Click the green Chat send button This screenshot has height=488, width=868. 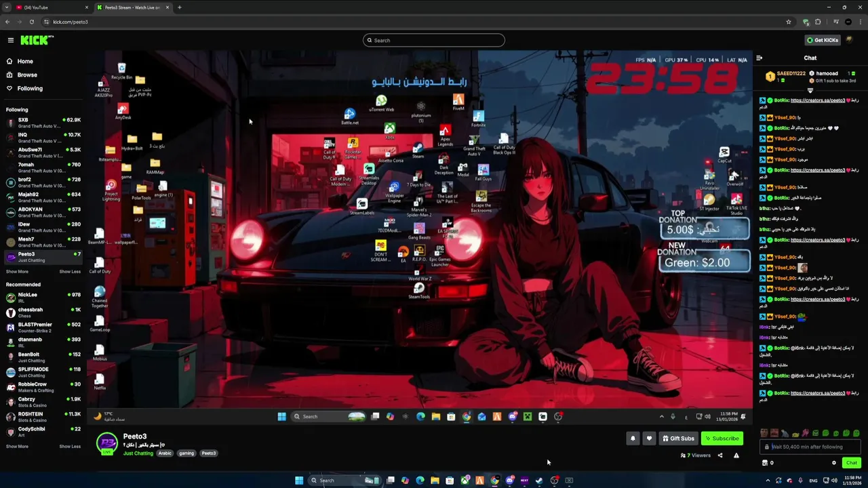[851, 463]
